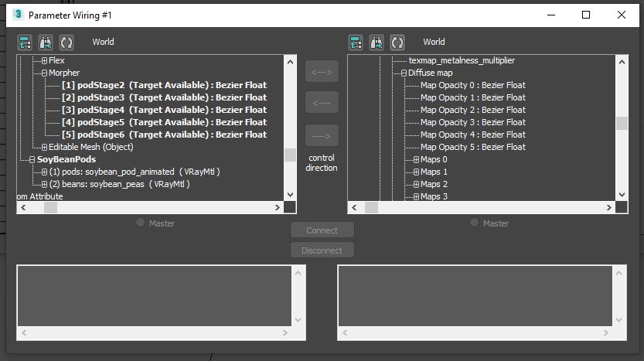Click the 3ds Max app icon in title bar
The width and height of the screenshot is (644, 361).
click(x=18, y=15)
